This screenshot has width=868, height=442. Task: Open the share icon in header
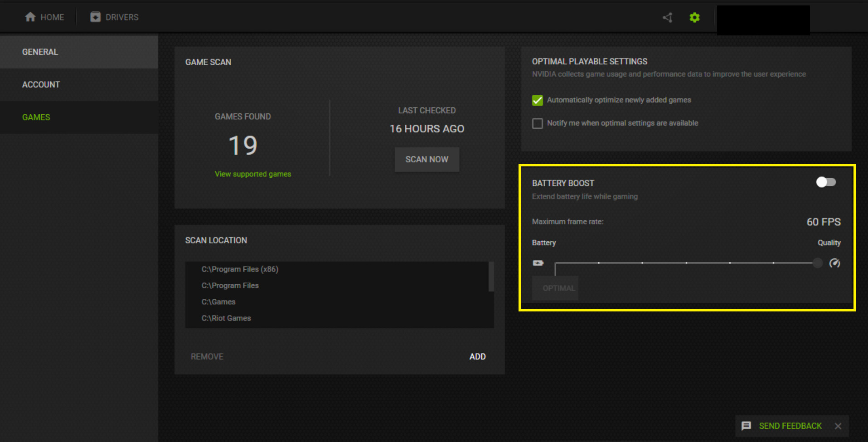click(x=667, y=18)
